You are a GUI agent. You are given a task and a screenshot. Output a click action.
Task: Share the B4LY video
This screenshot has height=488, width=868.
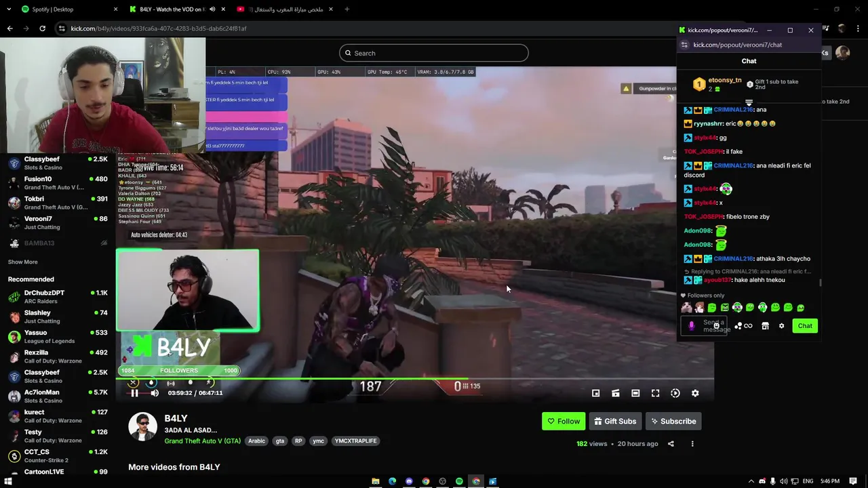[671, 444]
